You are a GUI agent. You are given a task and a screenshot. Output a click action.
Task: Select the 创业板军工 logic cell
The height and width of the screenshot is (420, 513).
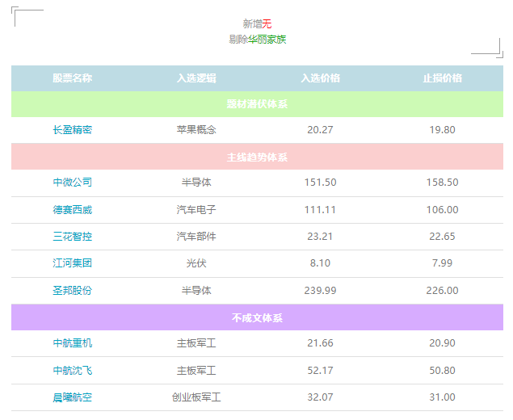(196, 397)
